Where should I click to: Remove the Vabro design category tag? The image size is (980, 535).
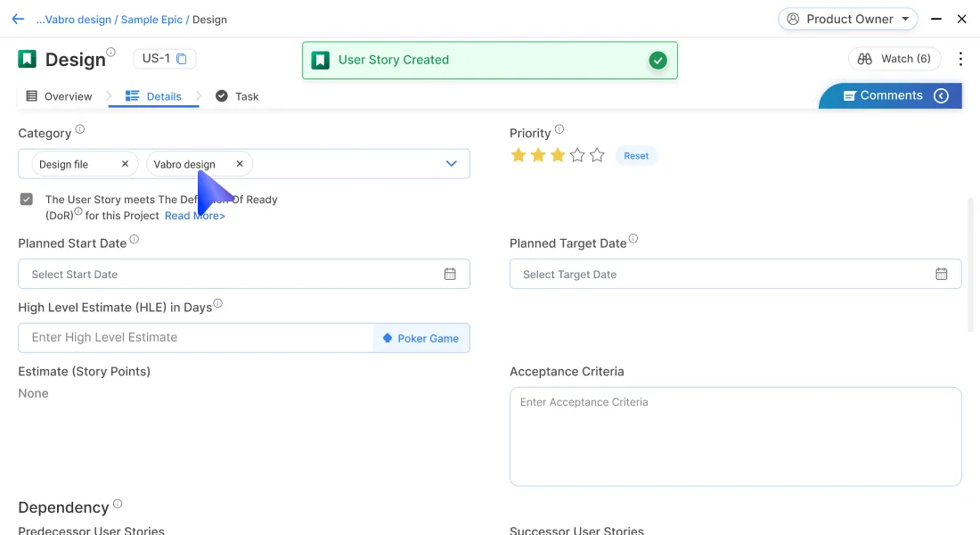point(240,164)
